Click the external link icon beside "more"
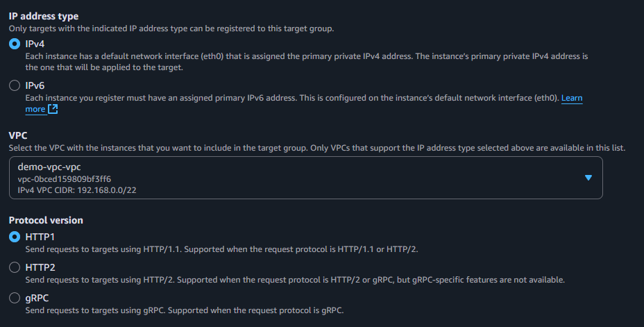 click(x=53, y=109)
